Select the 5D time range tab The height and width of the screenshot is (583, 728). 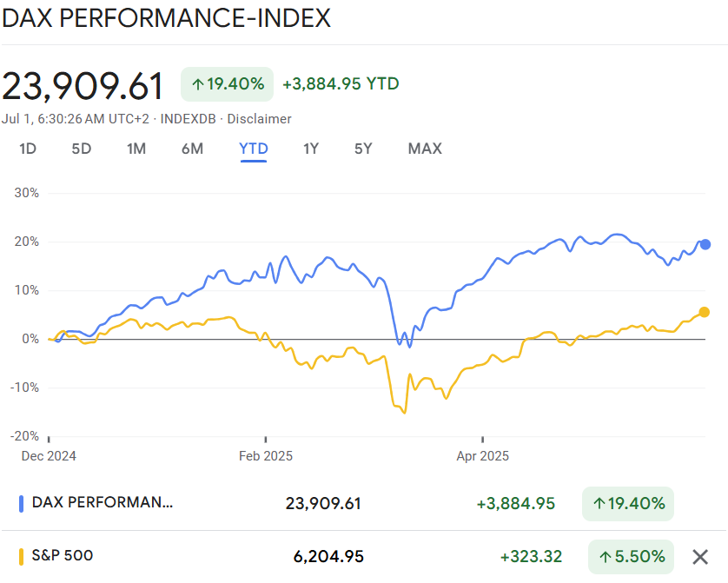pos(82,149)
